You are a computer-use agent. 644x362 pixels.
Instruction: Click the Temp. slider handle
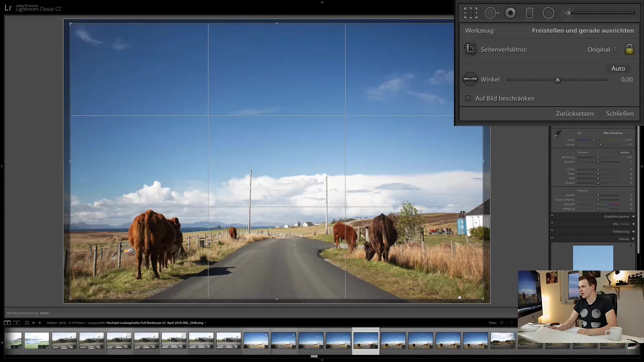tap(594, 140)
